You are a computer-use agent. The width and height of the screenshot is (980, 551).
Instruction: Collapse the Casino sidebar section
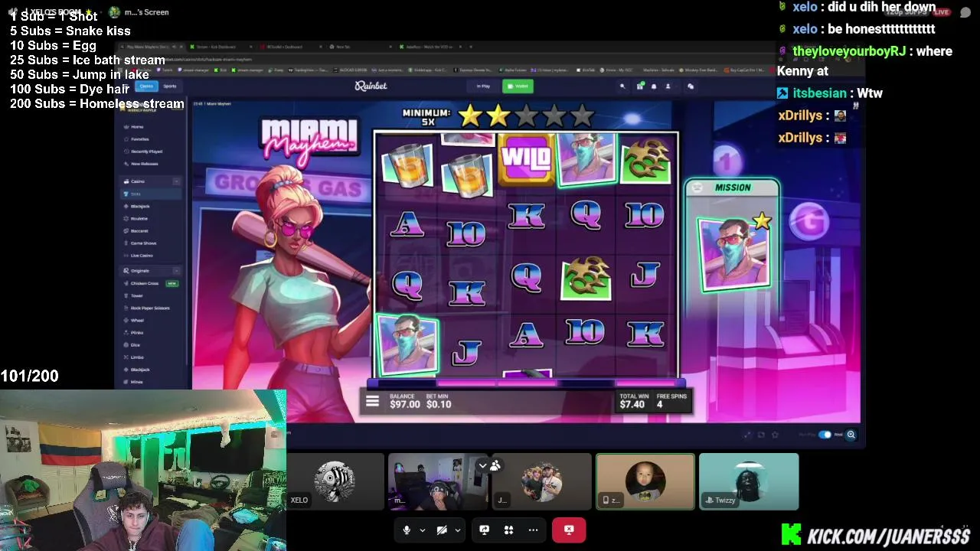(x=176, y=181)
